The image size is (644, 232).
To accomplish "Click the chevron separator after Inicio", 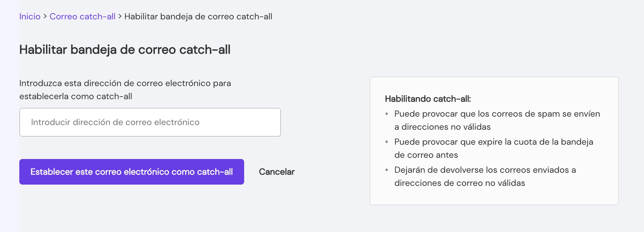I will (x=45, y=17).
